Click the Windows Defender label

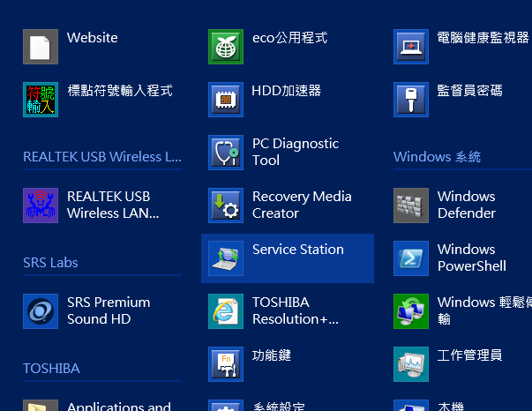pos(467,205)
